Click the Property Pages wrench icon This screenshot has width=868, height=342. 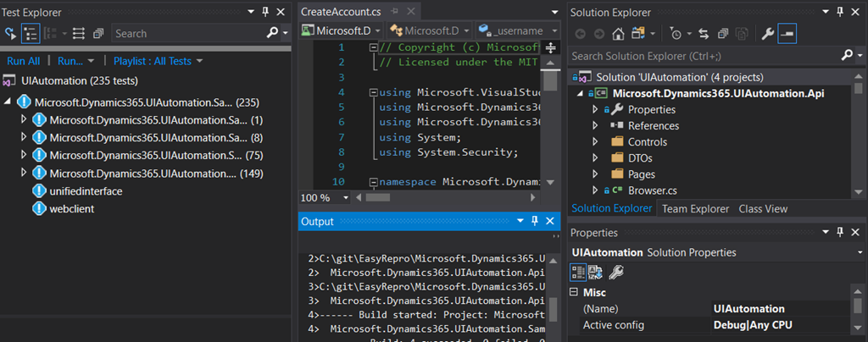pyautogui.click(x=615, y=271)
